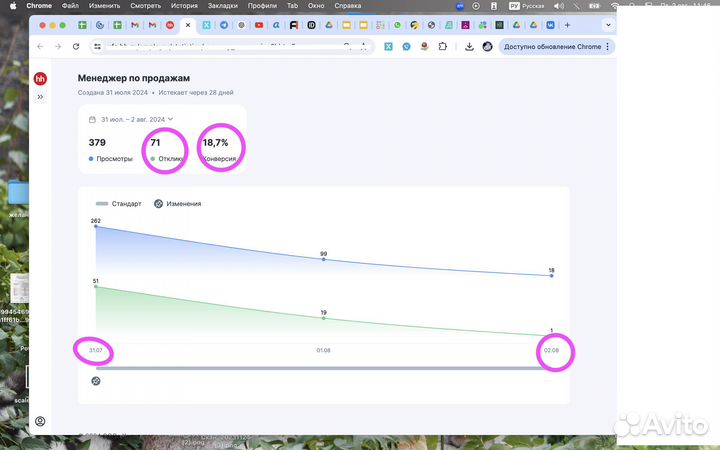This screenshot has width=720, height=450.
Task: Click the hh logo in sidebar
Action: point(40,78)
